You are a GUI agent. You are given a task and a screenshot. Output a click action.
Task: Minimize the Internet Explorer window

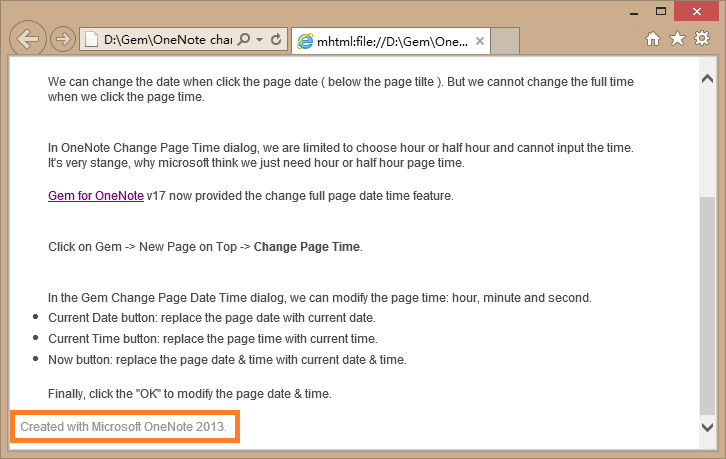click(x=634, y=12)
